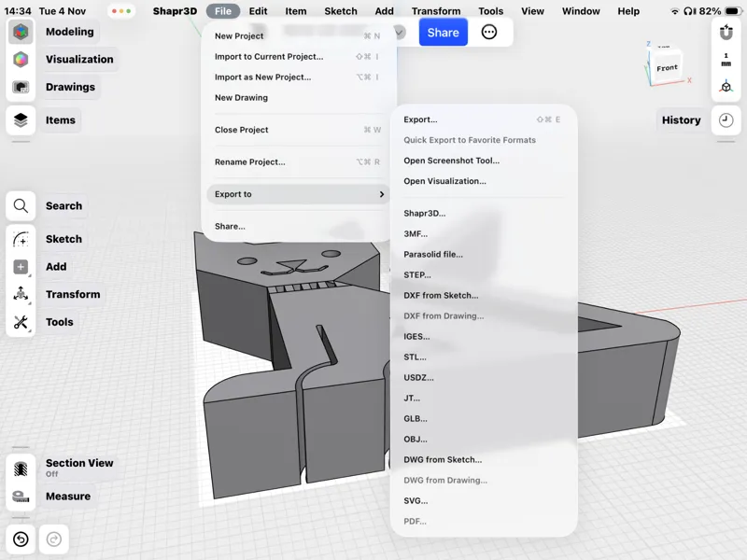Click the view cube icon in the right toolbar
747x560 pixels.
(x=726, y=87)
